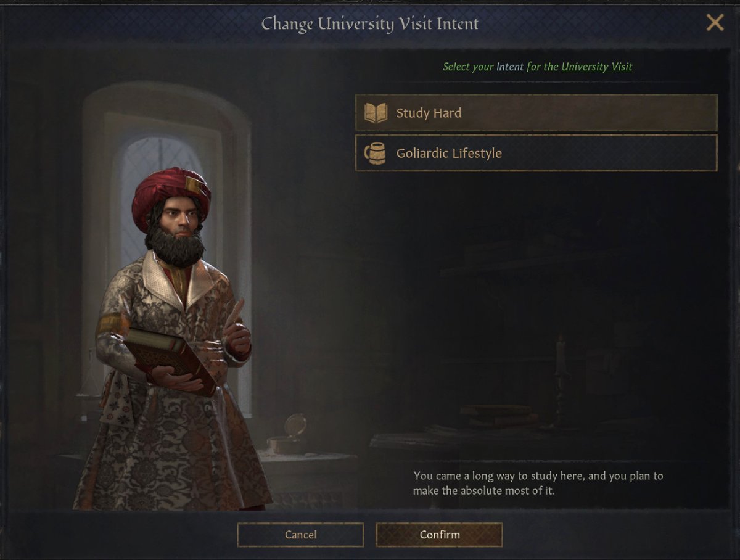Cancel the intent change
This screenshot has width=740, height=560.
click(300, 535)
